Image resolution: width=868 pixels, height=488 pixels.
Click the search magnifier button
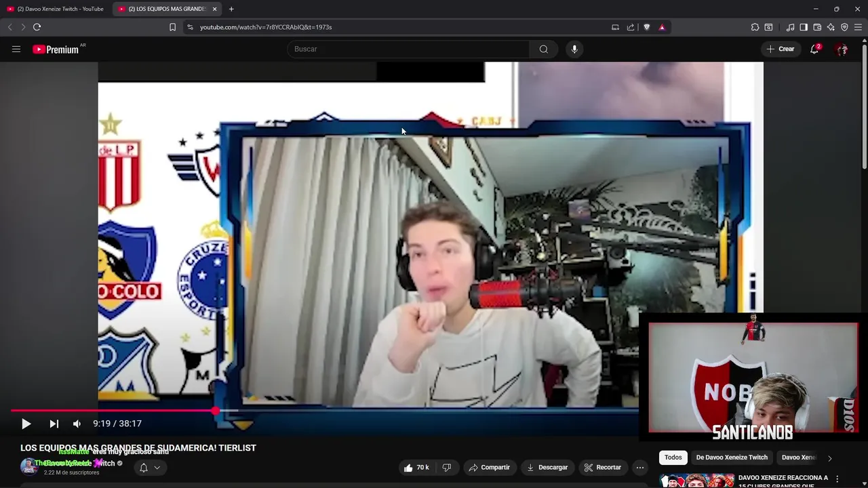(544, 49)
